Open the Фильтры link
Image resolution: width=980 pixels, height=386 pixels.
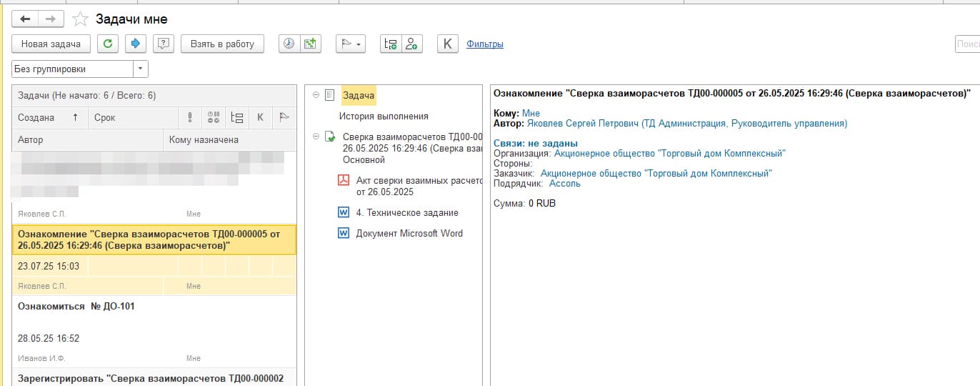[484, 44]
